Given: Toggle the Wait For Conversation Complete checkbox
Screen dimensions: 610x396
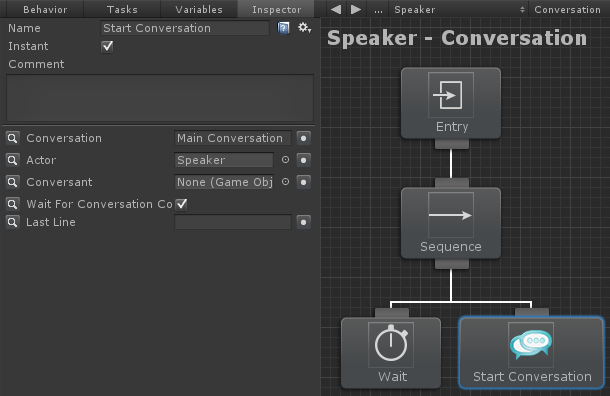Looking at the screenshot, I should (x=181, y=204).
